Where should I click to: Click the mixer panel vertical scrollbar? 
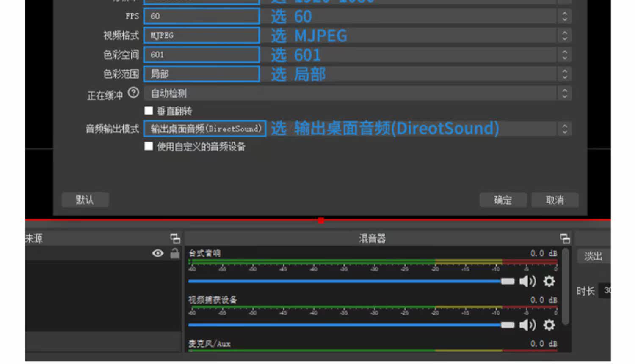(x=565, y=286)
